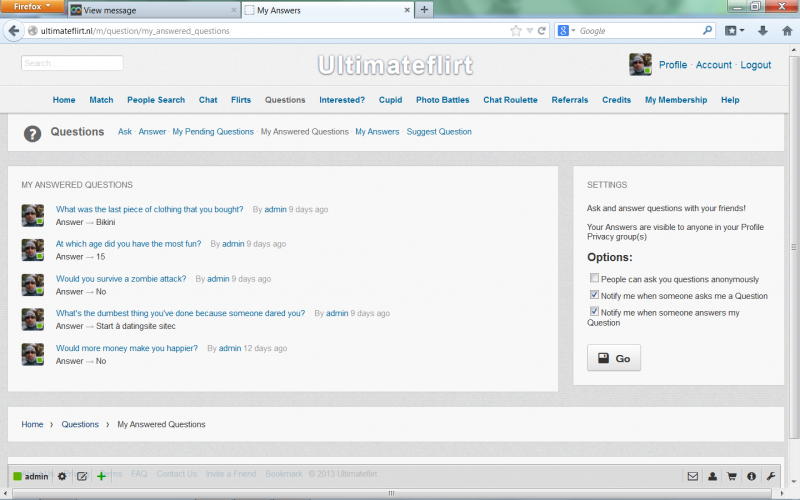
Task: Select the My Answers browser tab
Action: pyautogui.click(x=327, y=10)
